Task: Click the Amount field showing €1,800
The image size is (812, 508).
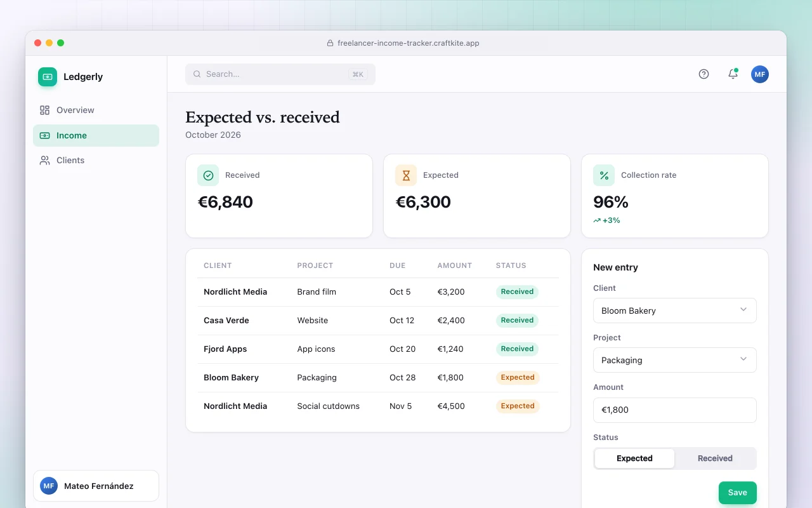Action: point(675,410)
